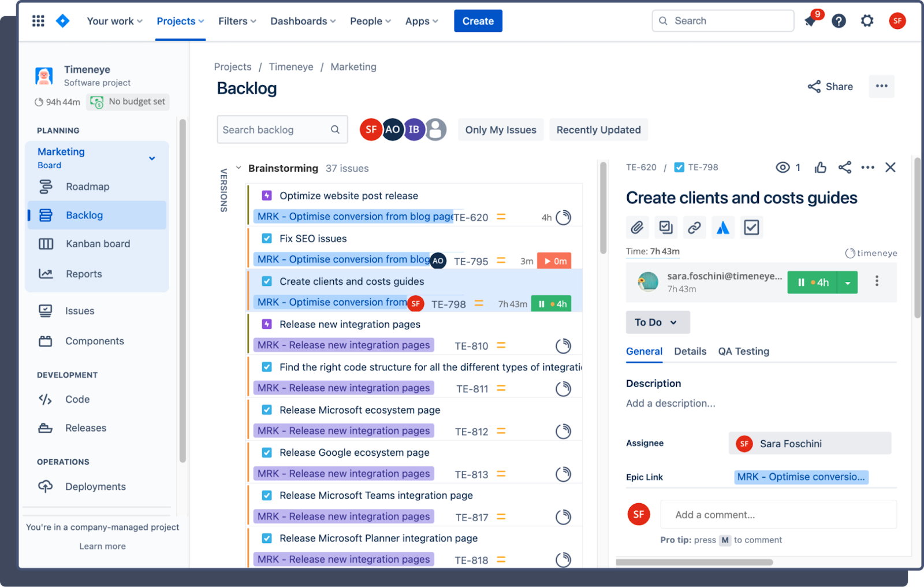The image size is (924, 587).
Task: Click the Atlassian triangle icon in issue panel
Action: pos(723,227)
